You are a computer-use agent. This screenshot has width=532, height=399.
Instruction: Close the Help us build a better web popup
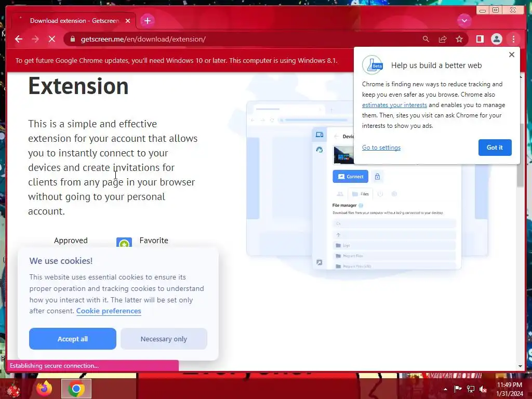512,54
